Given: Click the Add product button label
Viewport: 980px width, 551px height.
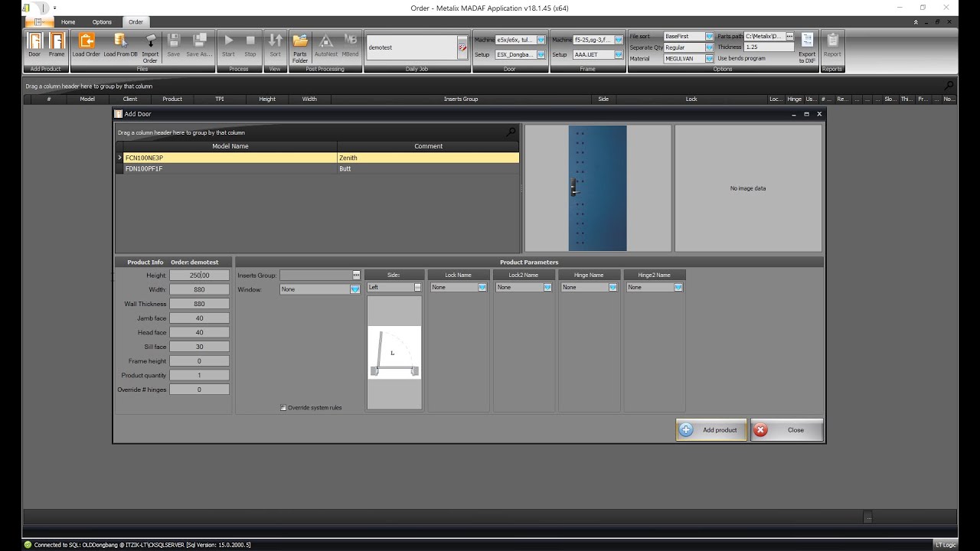Looking at the screenshot, I should (720, 430).
